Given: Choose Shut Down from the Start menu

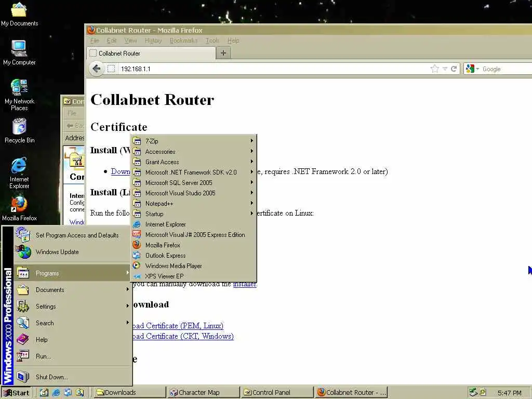Looking at the screenshot, I should tap(73, 377).
